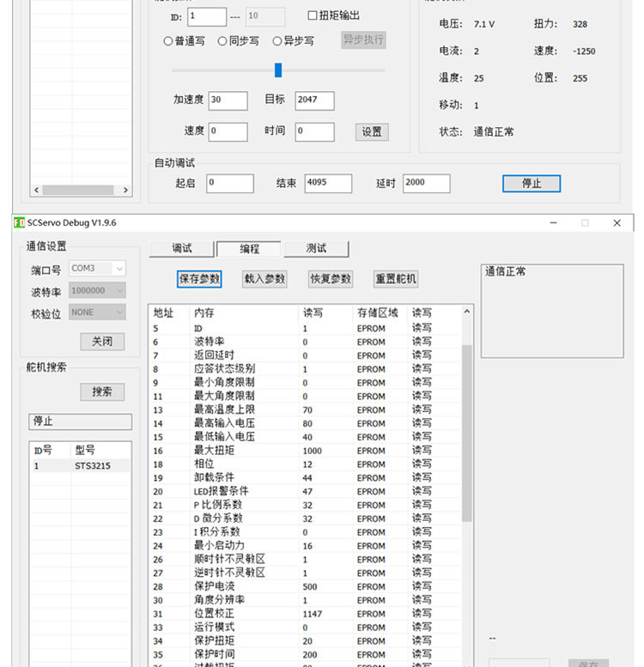Click the 搜索 servo search button
644x667 pixels.
click(x=102, y=391)
